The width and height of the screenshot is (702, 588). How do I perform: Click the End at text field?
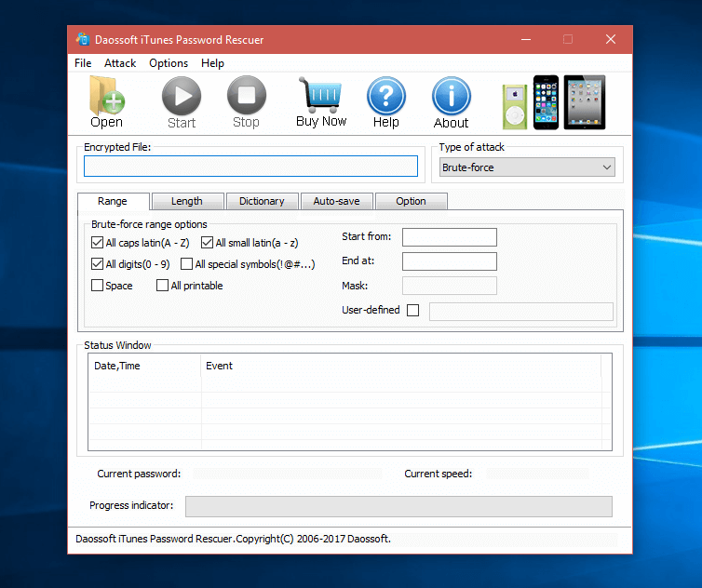click(450, 261)
